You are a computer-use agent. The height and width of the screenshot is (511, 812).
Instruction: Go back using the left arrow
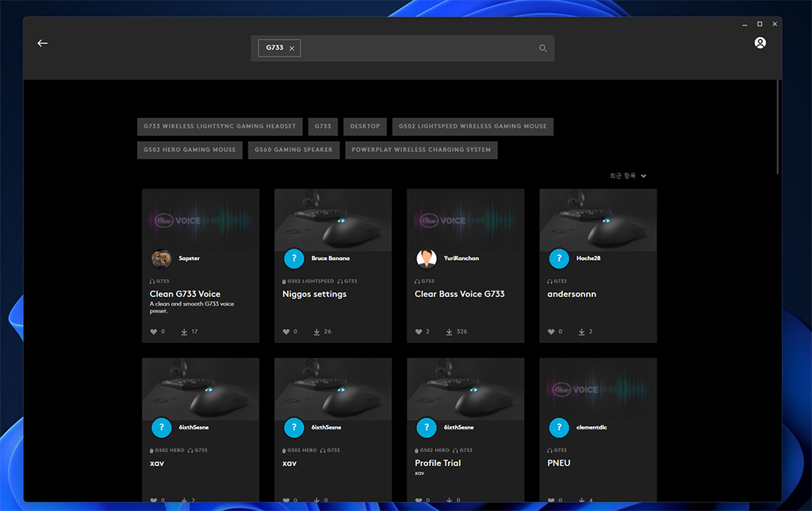43,44
